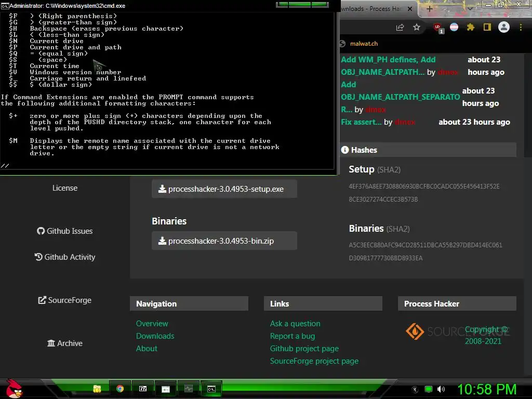The height and width of the screenshot is (399, 532).
Task: Open the Chrome three-dot menu
Action: coord(521,27)
